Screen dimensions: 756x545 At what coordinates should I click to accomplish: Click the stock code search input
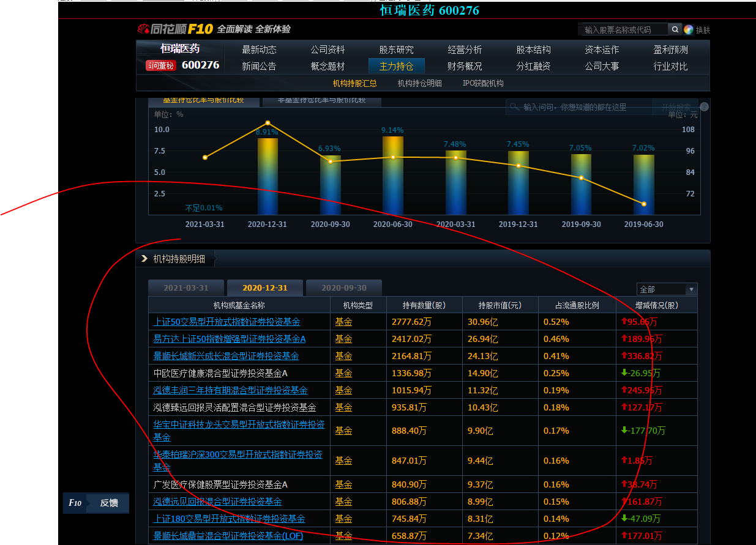623,29
